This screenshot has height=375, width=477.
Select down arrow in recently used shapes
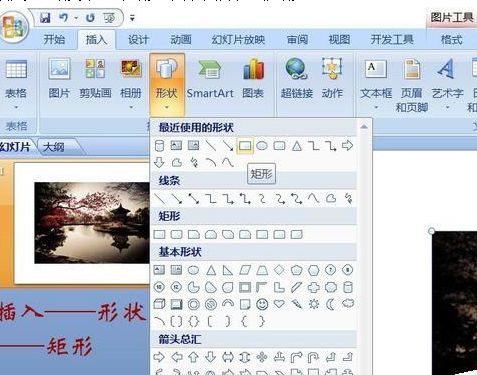point(159,163)
